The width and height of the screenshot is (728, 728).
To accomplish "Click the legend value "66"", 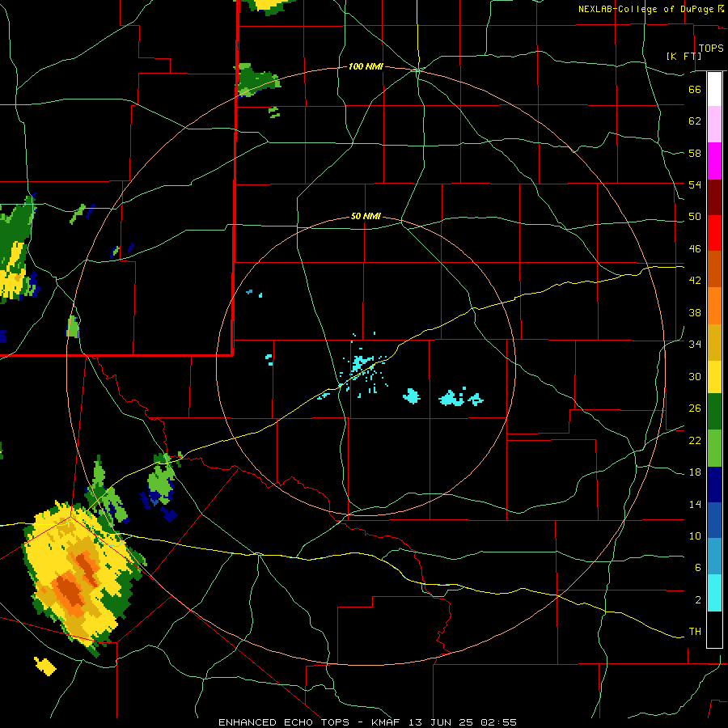I will [x=695, y=89].
